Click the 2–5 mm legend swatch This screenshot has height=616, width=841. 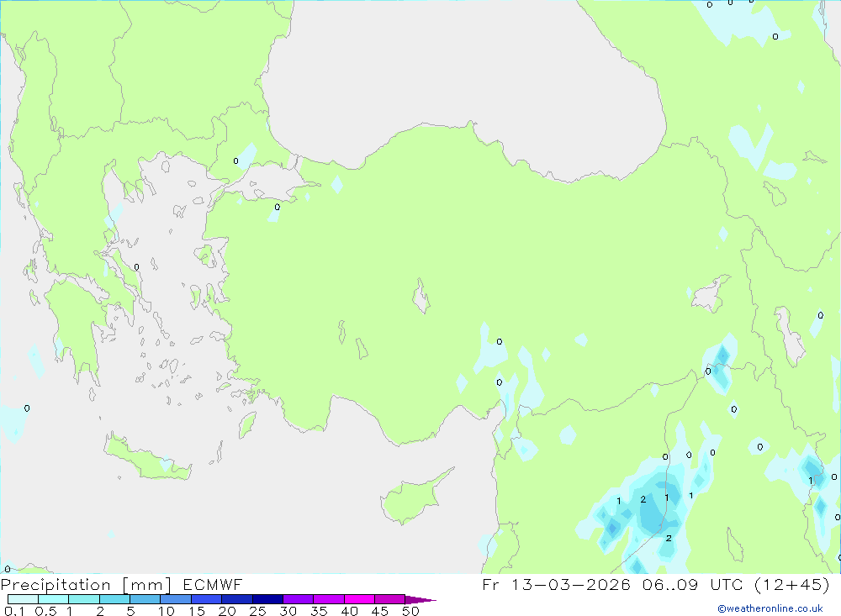[x=114, y=599]
